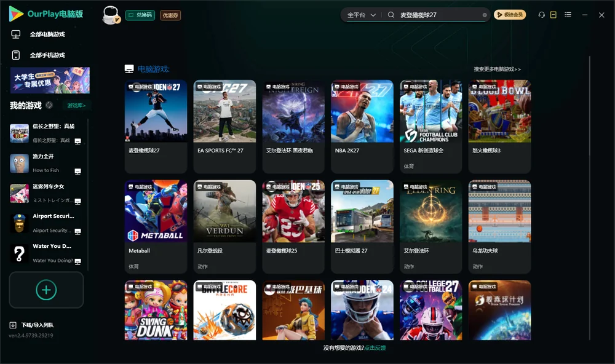Image resolution: width=615 pixels, height=364 pixels.
Task: Open the 大学生专属优惠 banner
Action: click(50, 80)
